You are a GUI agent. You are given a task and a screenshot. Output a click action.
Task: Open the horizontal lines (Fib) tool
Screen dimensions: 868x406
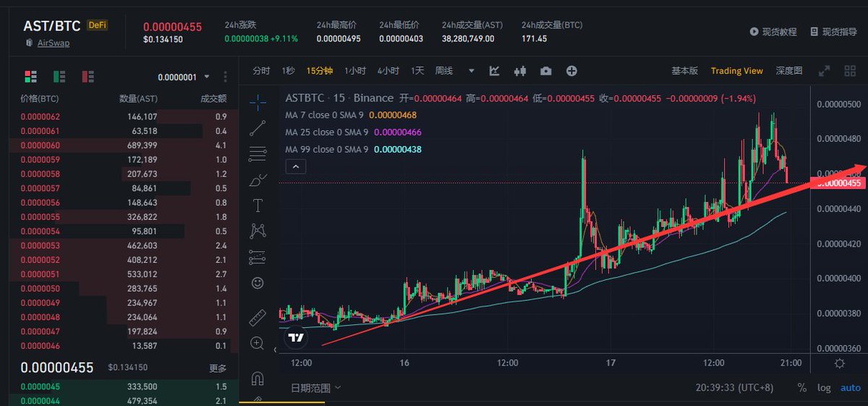coord(258,154)
